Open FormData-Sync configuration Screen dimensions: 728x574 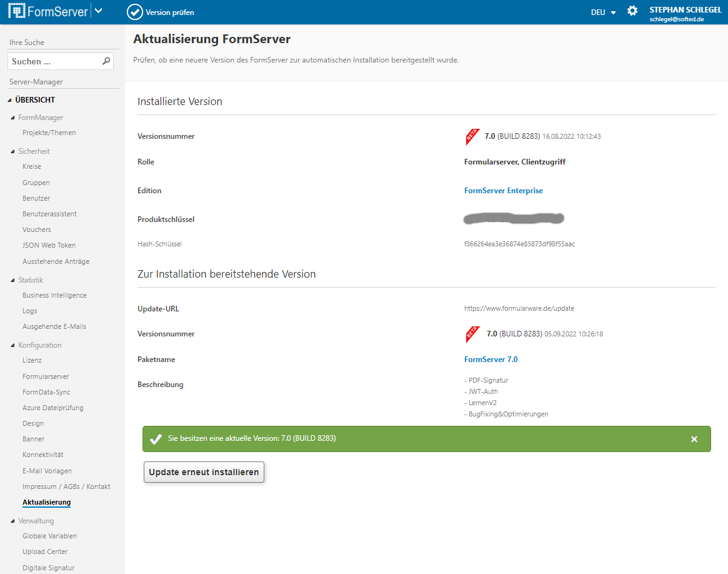pyautogui.click(x=46, y=393)
